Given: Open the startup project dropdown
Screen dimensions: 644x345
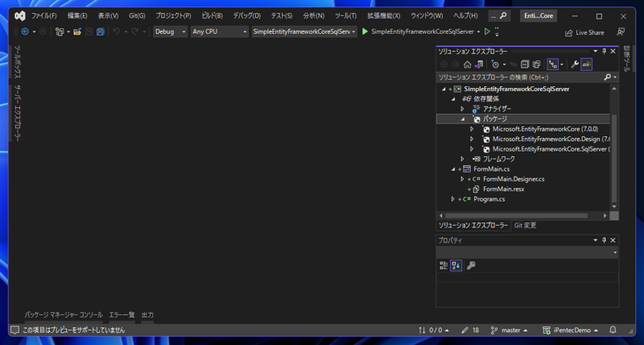Looking at the screenshot, I should tap(304, 31).
